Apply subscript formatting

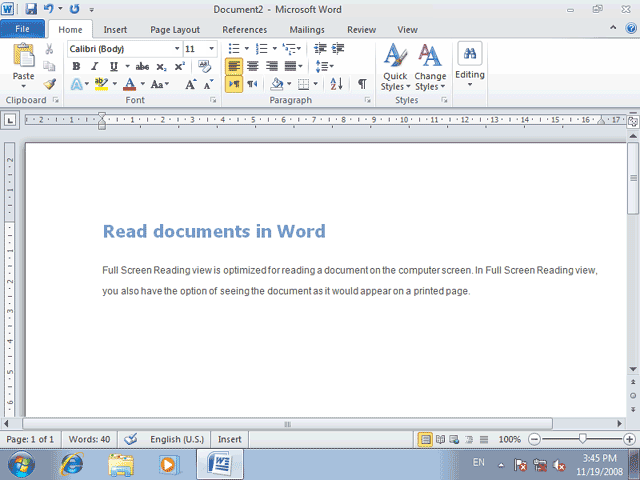tap(161, 67)
